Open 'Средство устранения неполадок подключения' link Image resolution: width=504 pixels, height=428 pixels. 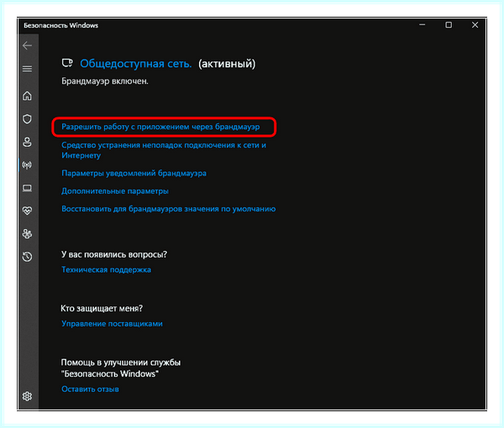point(164,150)
